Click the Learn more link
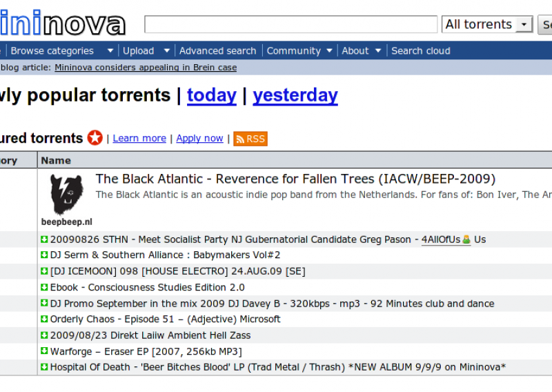 tap(139, 138)
